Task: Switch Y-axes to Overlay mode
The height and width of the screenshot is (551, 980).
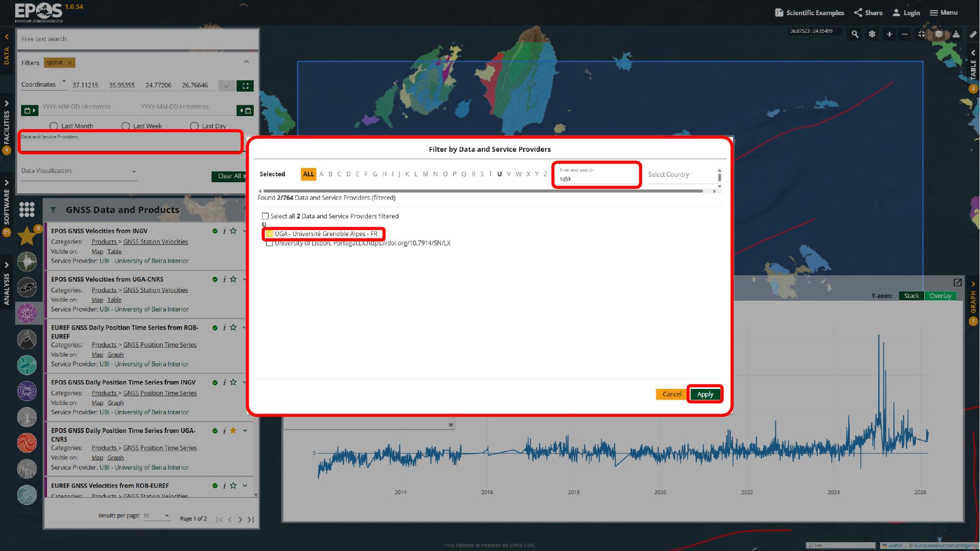Action: pyautogui.click(x=940, y=296)
